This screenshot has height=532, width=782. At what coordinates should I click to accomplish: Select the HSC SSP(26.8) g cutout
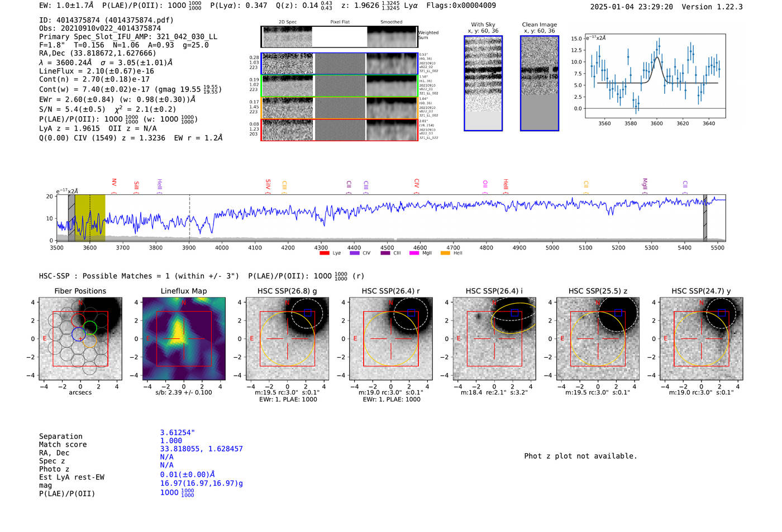click(287, 339)
